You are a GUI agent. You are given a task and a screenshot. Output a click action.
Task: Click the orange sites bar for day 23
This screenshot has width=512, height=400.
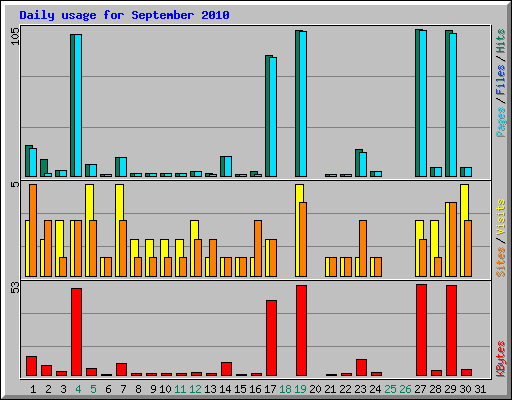point(363,248)
